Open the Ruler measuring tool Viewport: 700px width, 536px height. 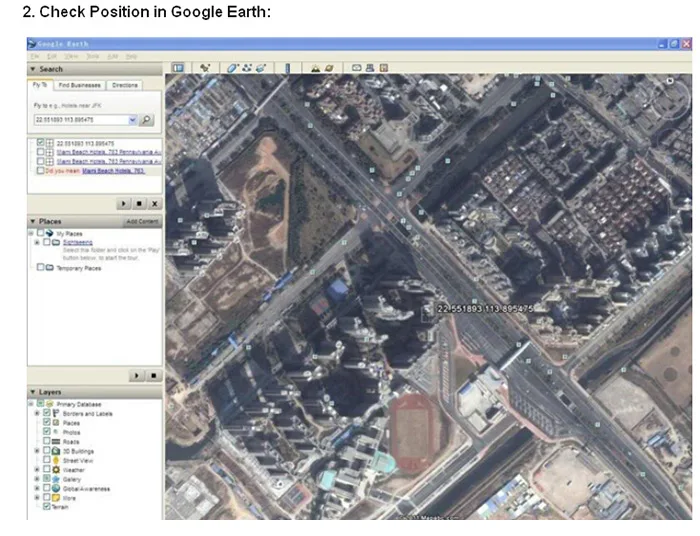click(x=288, y=68)
